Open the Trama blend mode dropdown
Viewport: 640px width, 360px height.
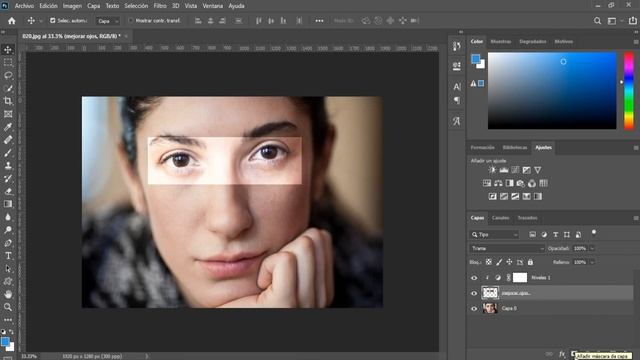[x=507, y=248]
